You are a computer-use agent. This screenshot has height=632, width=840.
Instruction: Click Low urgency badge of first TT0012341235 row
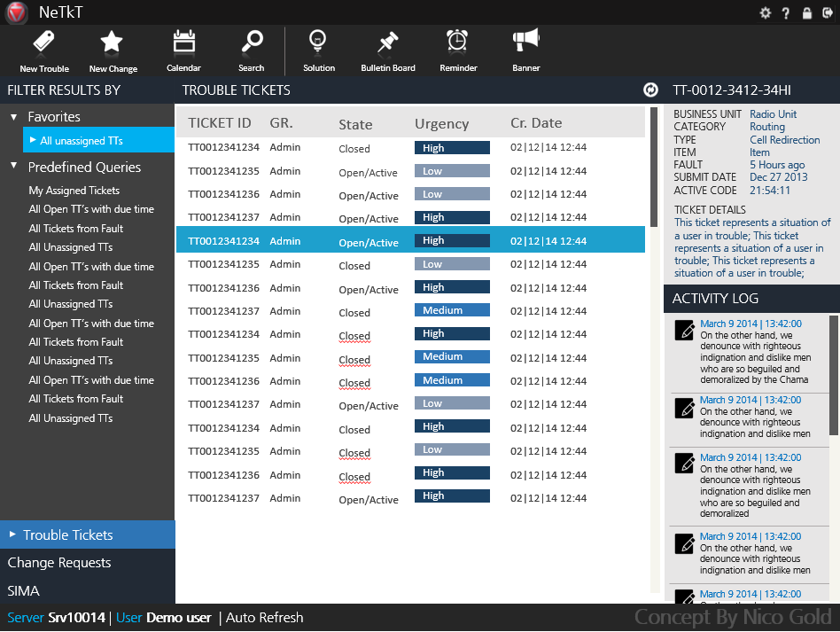[452, 171]
